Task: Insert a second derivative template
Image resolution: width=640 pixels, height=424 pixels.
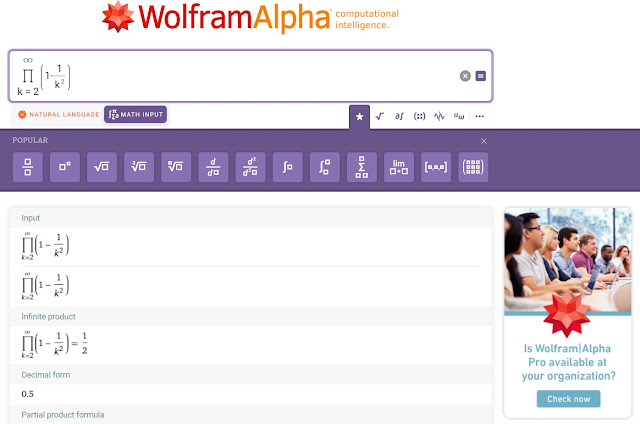Action: 250,167
